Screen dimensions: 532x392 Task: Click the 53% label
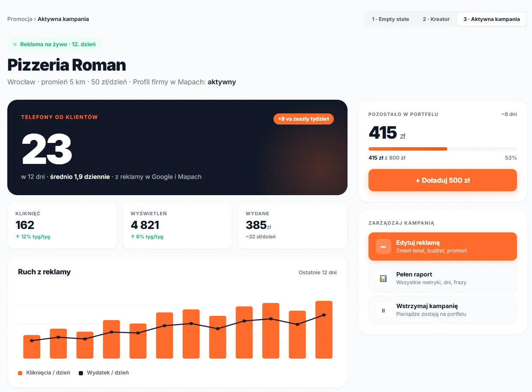pos(511,158)
